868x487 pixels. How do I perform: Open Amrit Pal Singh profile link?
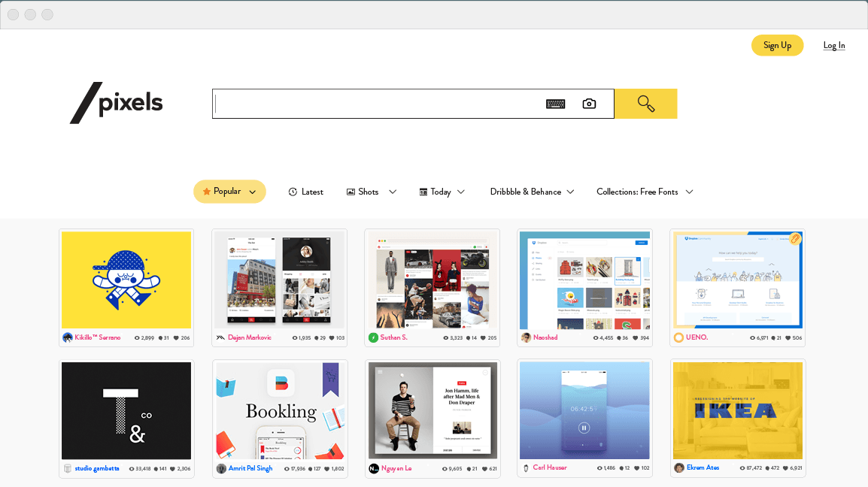pos(250,469)
